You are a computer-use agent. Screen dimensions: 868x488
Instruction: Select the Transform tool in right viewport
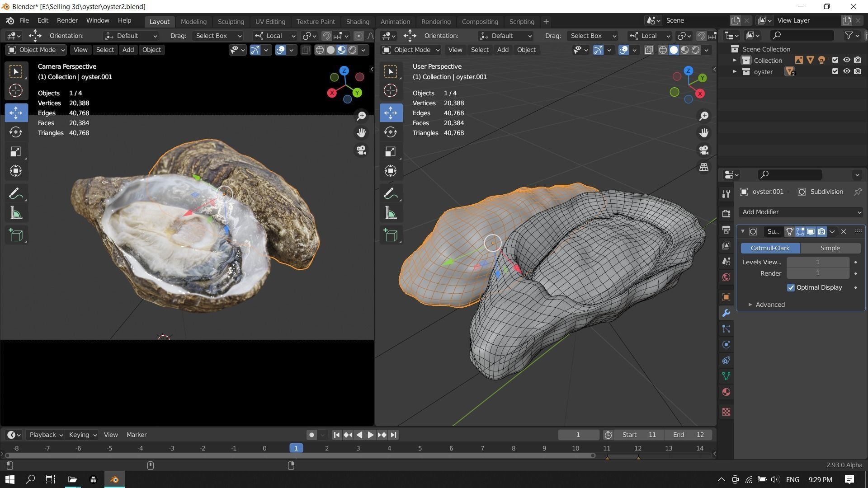coord(391,171)
